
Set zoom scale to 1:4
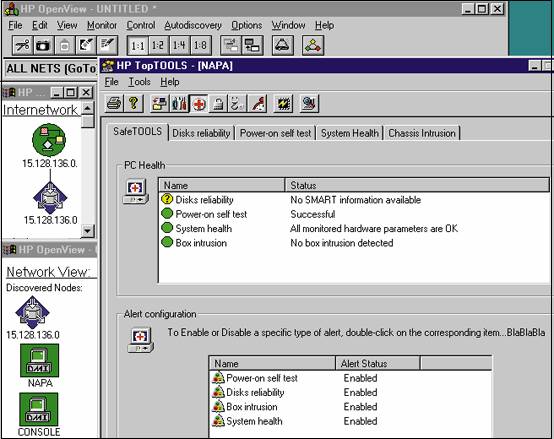(179, 46)
